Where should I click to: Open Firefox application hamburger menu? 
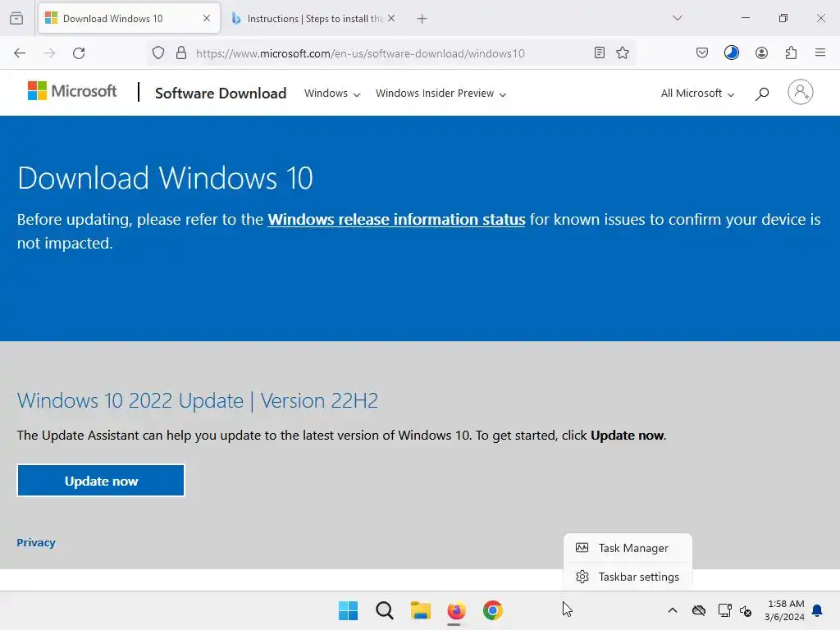pos(820,52)
